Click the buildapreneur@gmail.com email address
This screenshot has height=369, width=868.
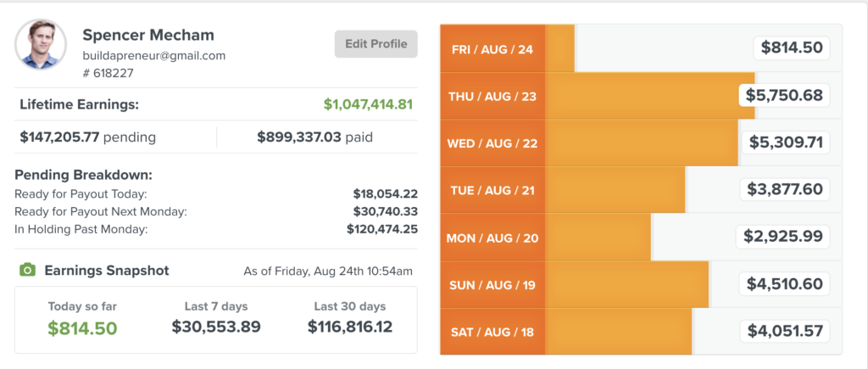coord(154,55)
